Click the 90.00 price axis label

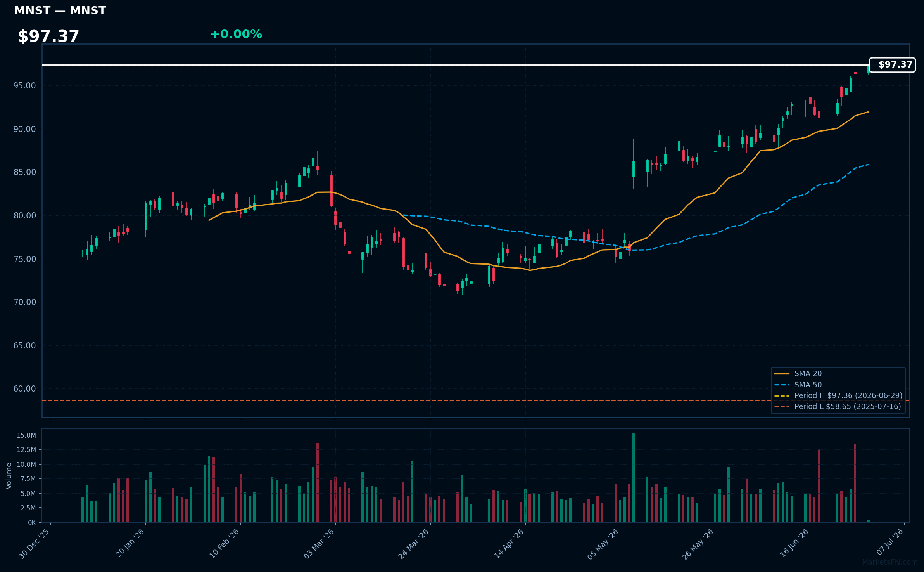[x=24, y=129]
